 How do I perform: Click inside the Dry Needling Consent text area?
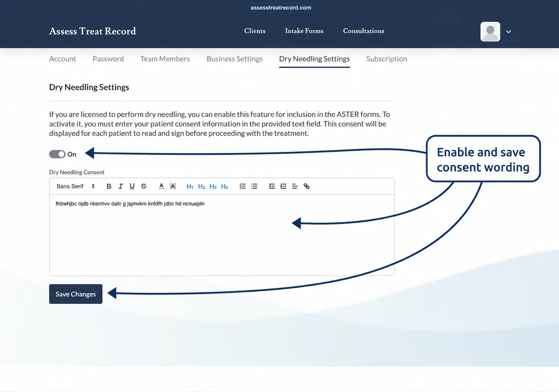pyautogui.click(x=222, y=235)
